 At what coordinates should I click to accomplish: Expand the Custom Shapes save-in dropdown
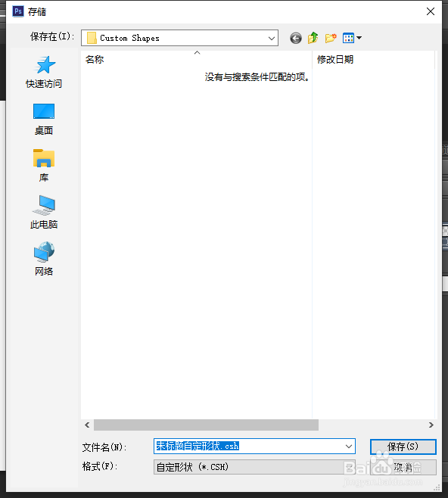click(272, 38)
